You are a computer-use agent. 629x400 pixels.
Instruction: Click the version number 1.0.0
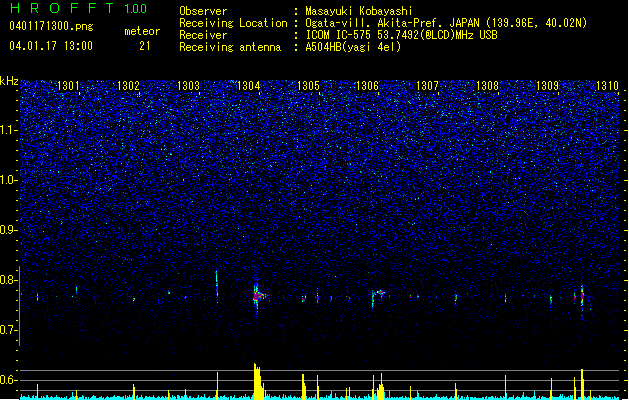tap(135, 9)
